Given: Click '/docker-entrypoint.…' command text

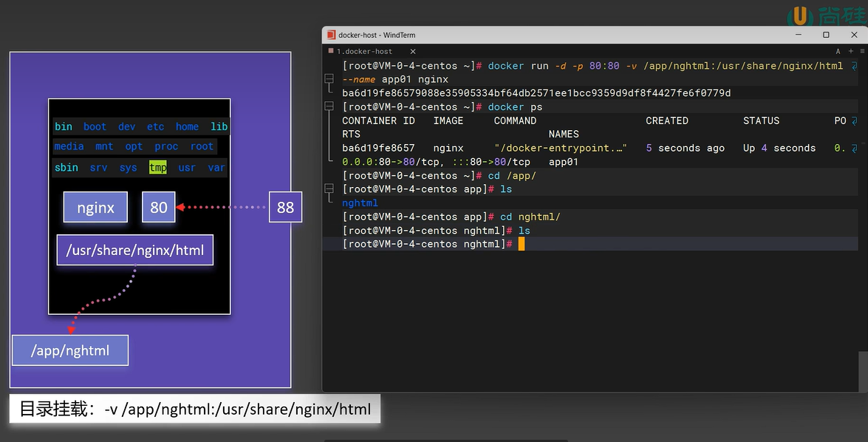Looking at the screenshot, I should click(x=560, y=148).
